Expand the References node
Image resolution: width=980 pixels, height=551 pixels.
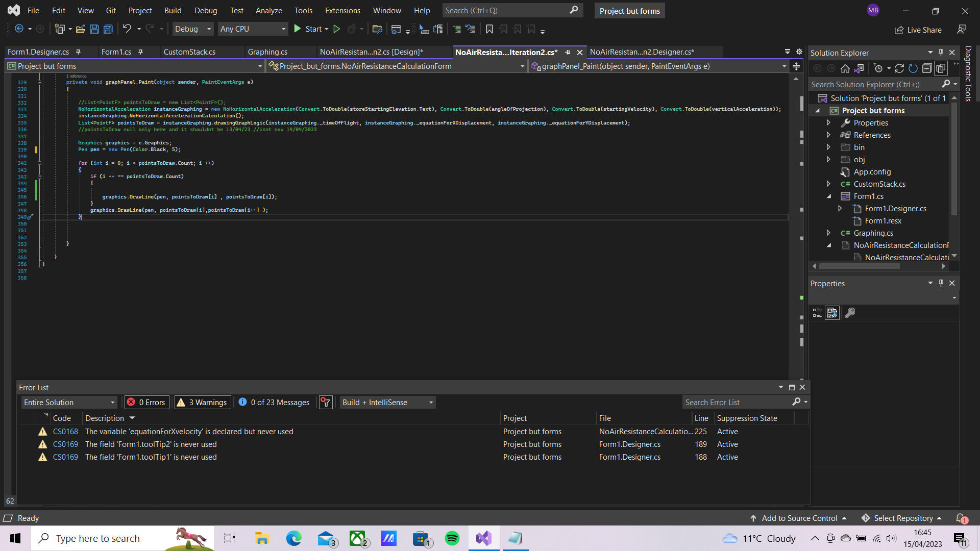[x=829, y=135]
